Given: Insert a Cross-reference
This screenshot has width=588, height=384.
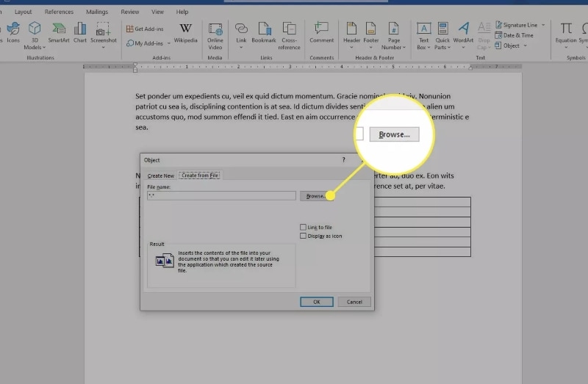Looking at the screenshot, I should coord(289,36).
